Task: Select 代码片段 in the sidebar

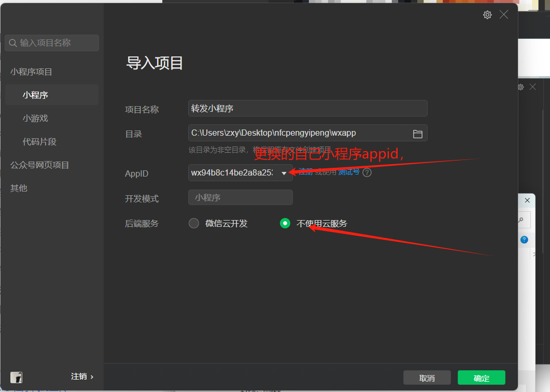Action: (x=39, y=141)
